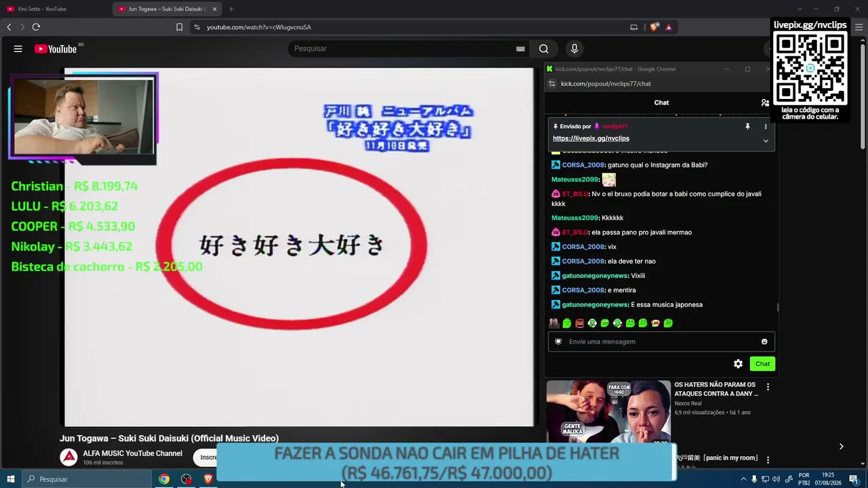Open the YouTube guide hamburger menu
Viewport: 868px width, 488px height.
click(18, 49)
